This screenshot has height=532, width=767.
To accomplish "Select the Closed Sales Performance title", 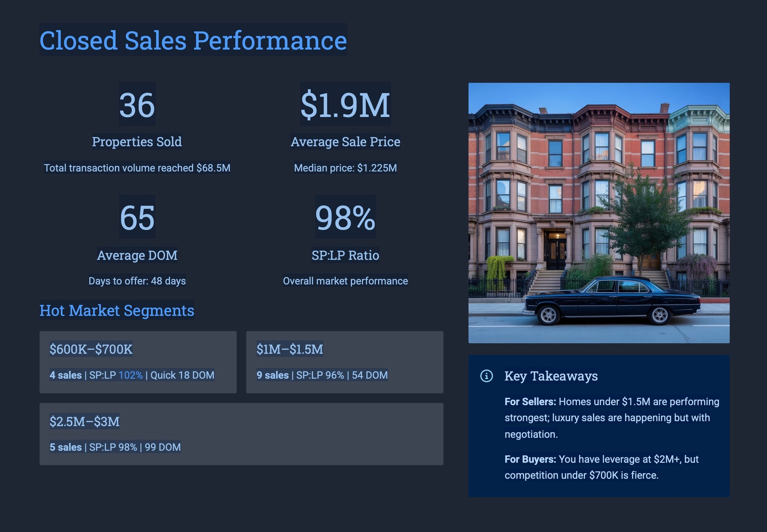I will pos(193,40).
